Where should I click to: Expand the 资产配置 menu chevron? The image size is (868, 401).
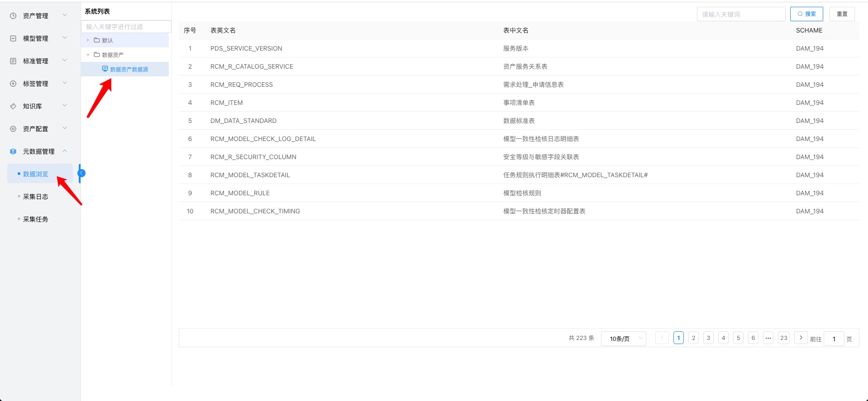coord(65,128)
